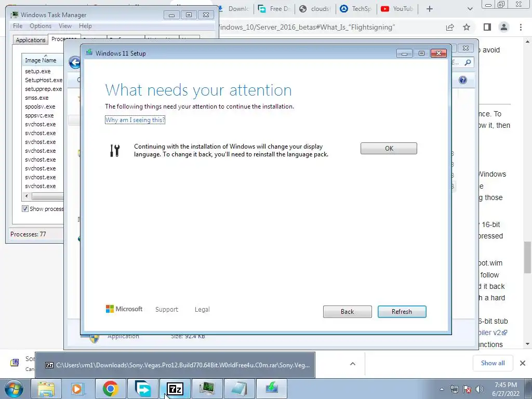Click the 7-Zip preview thumbnail path label

[182, 365]
